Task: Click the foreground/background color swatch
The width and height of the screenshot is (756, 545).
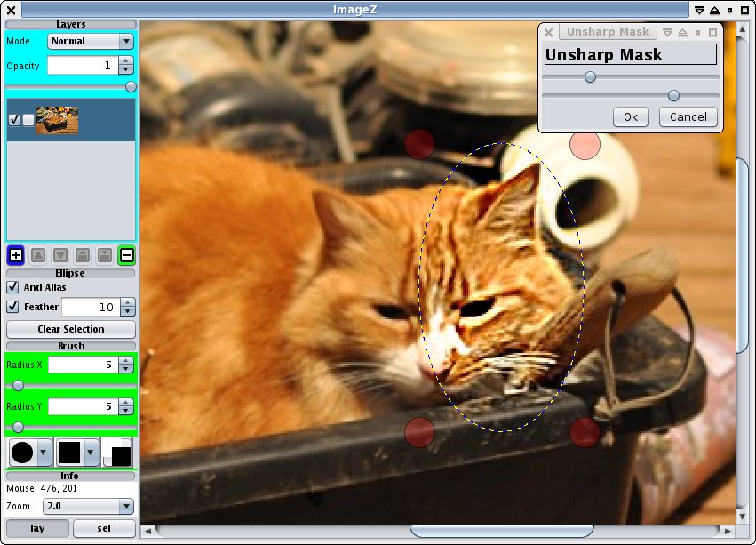Action: 117,453
